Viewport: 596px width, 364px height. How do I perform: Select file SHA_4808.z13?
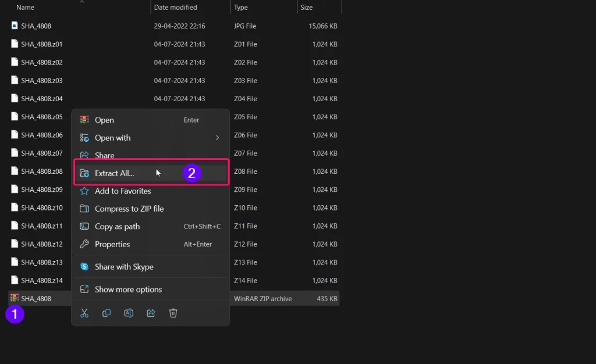(x=42, y=262)
